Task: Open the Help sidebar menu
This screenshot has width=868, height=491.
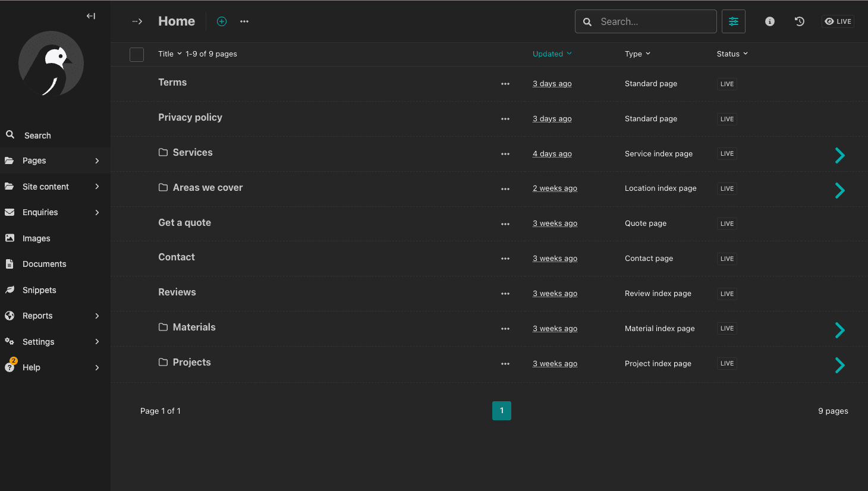Action: coord(55,367)
